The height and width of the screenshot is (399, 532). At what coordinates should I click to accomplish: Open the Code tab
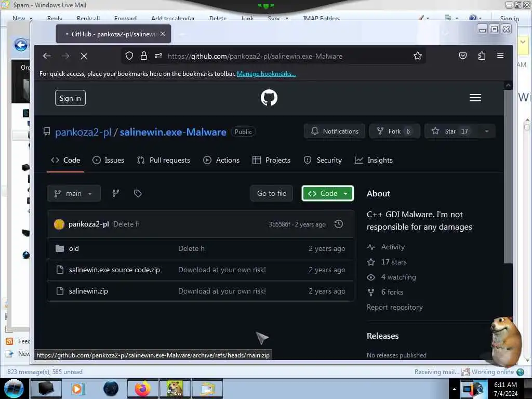(x=65, y=160)
